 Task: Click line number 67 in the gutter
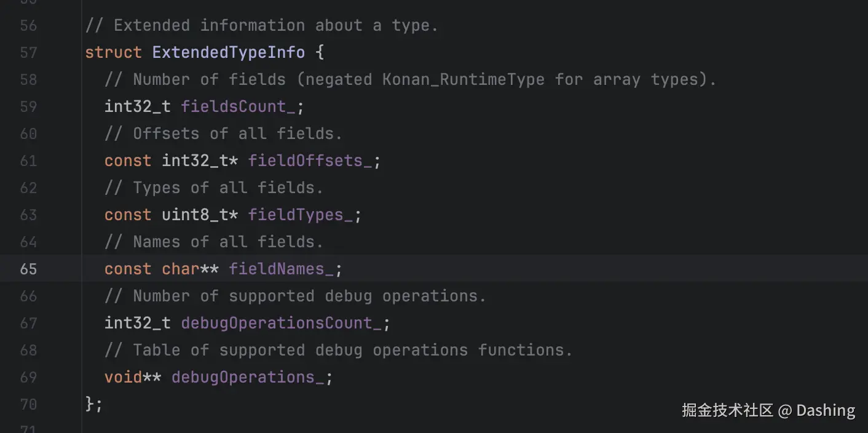28,324
